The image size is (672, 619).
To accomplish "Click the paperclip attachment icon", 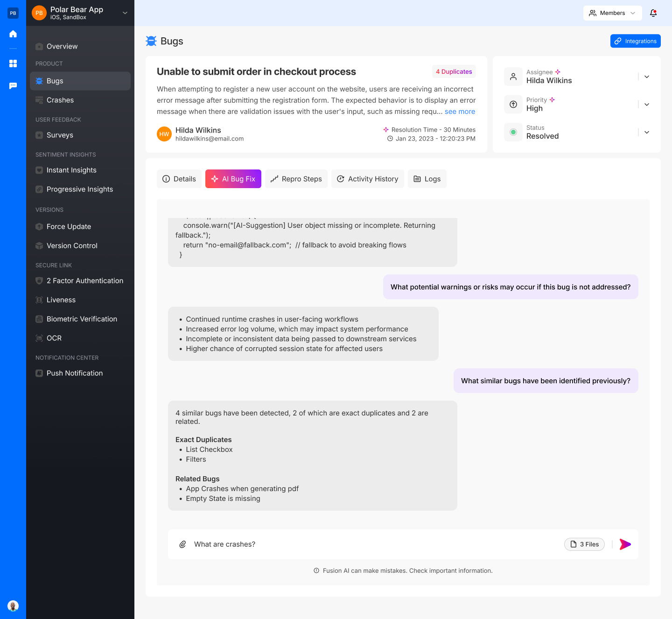I will click(x=183, y=544).
